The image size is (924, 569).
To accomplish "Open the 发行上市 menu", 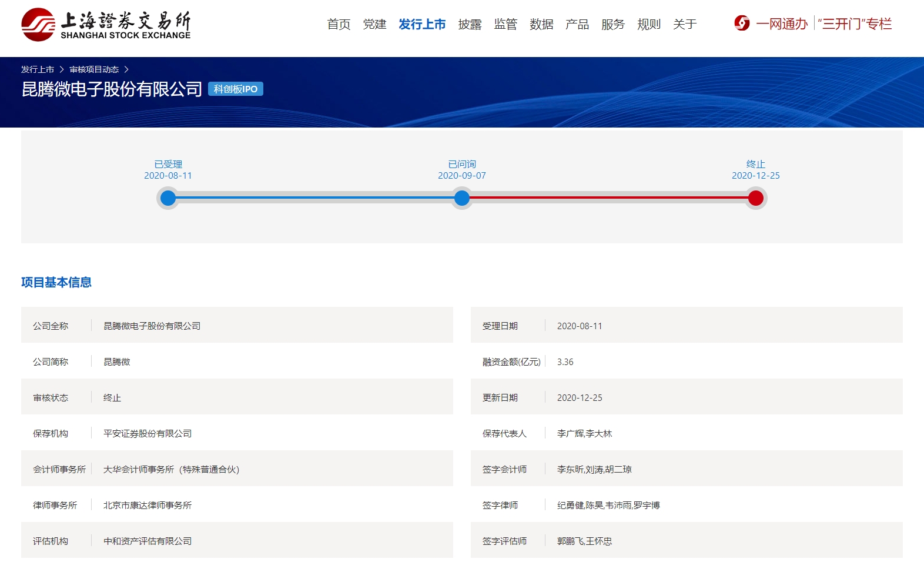I will tap(422, 24).
